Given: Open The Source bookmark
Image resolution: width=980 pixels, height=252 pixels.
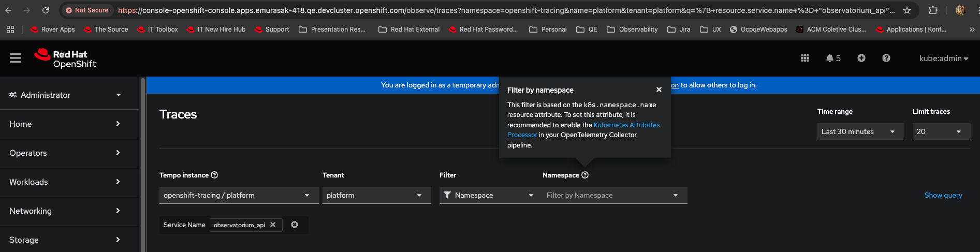Looking at the screenshot, I should click(106, 29).
